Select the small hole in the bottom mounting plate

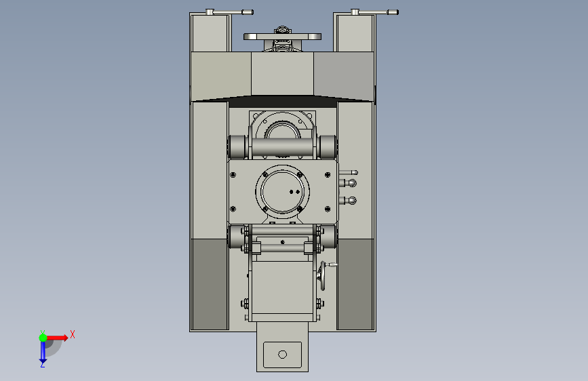(283, 355)
